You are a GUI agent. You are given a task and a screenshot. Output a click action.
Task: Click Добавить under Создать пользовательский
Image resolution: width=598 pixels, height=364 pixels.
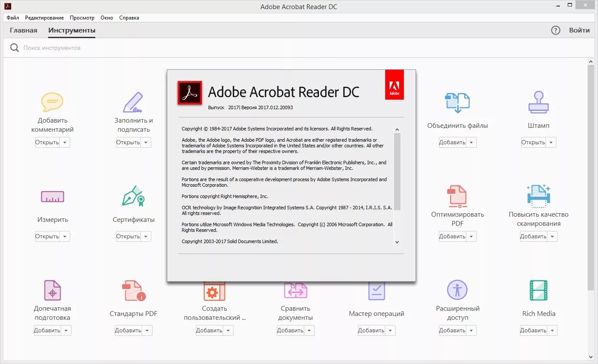209,330
